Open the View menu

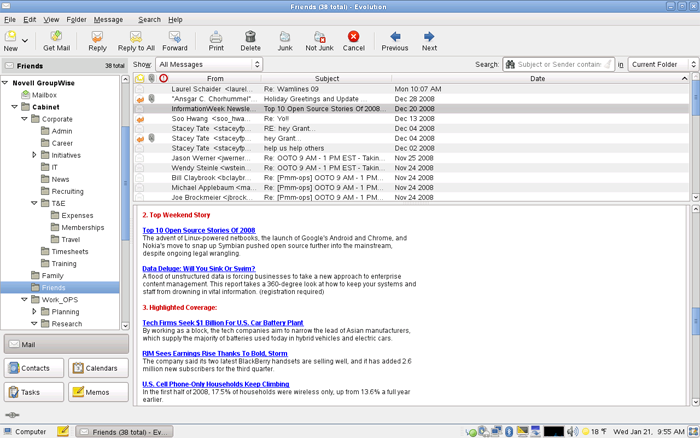51,20
